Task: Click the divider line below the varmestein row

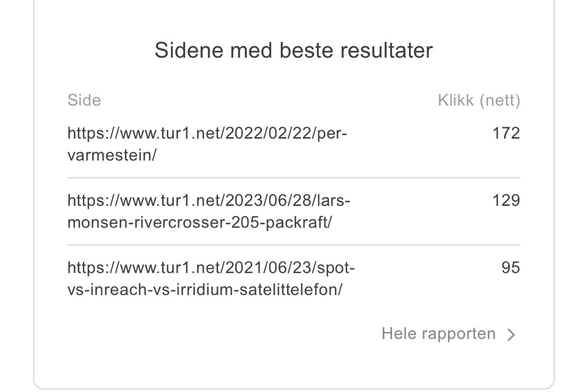Action: 294,178
